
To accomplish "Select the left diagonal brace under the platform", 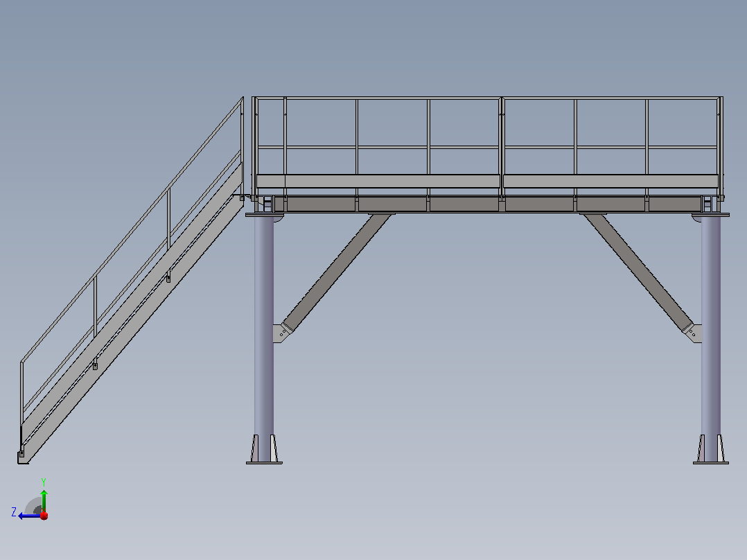I will [x=336, y=273].
